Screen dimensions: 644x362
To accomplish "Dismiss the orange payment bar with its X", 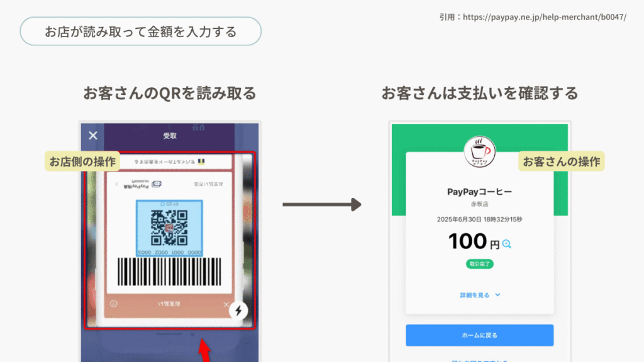I will coord(226,305).
